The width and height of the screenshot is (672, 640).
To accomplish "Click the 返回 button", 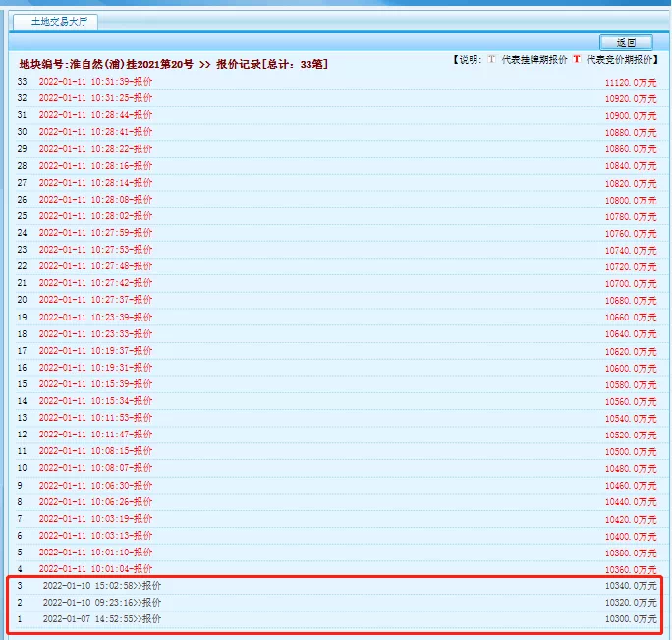I will [626, 42].
